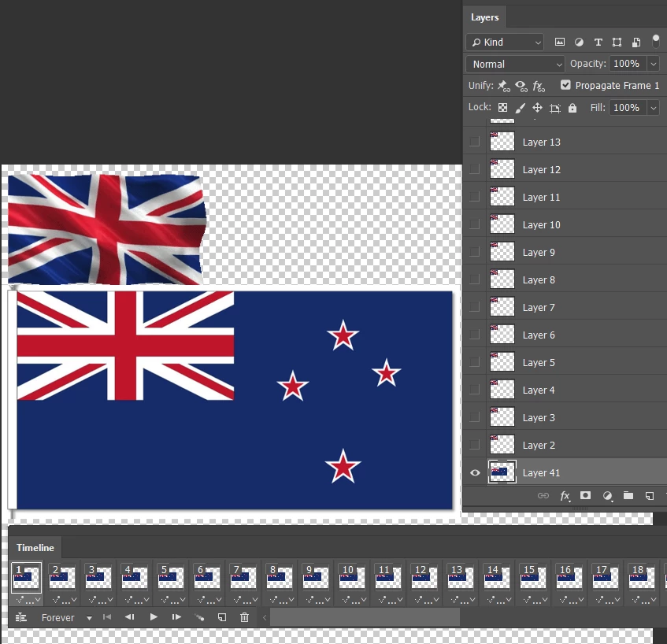Image resolution: width=667 pixels, height=644 pixels.
Task: Hide Layer 41 with eye icon
Action: click(475, 472)
